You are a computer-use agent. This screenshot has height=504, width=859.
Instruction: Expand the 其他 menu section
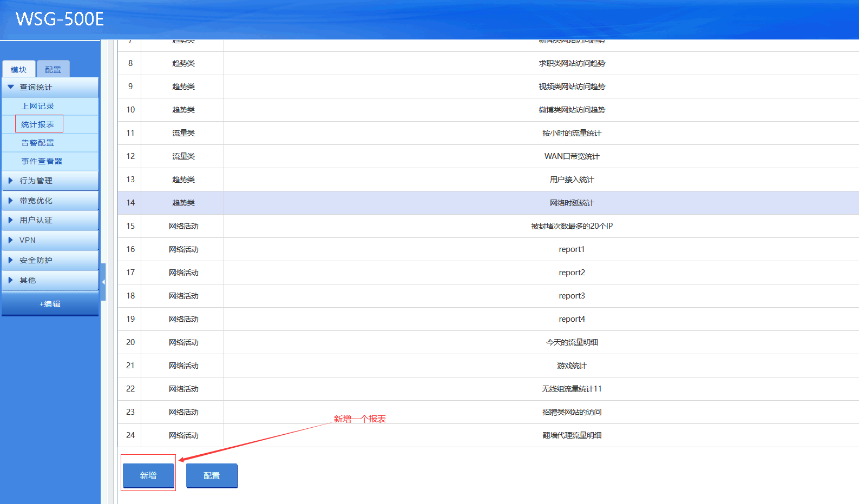(27, 280)
